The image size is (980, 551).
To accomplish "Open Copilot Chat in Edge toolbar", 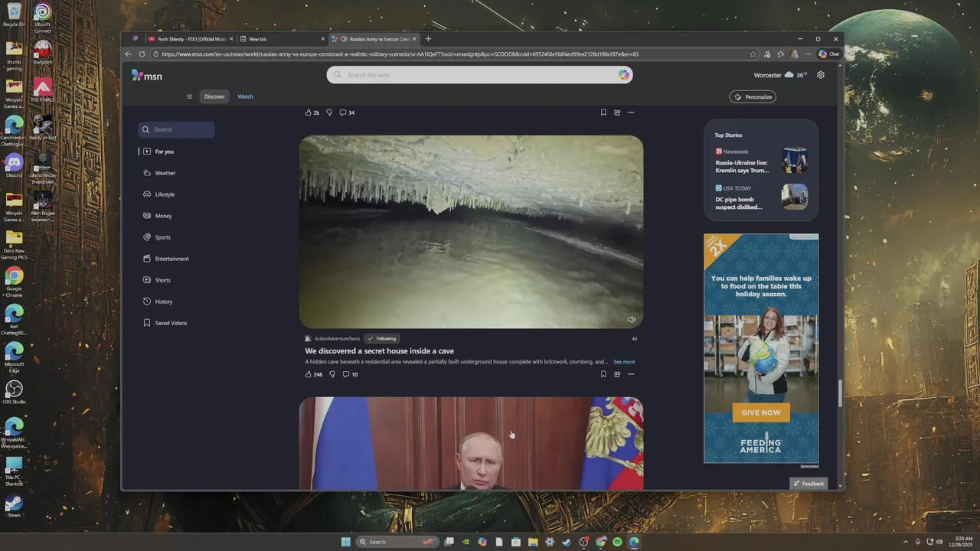I will coord(828,54).
